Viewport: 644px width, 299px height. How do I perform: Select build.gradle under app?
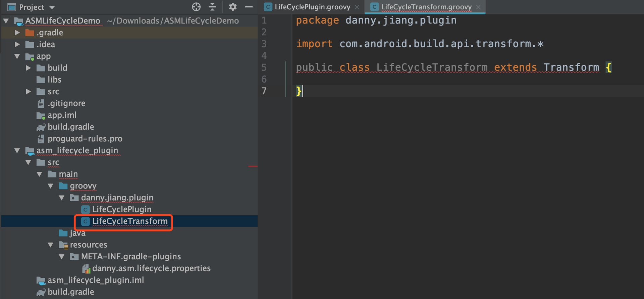[71, 127]
